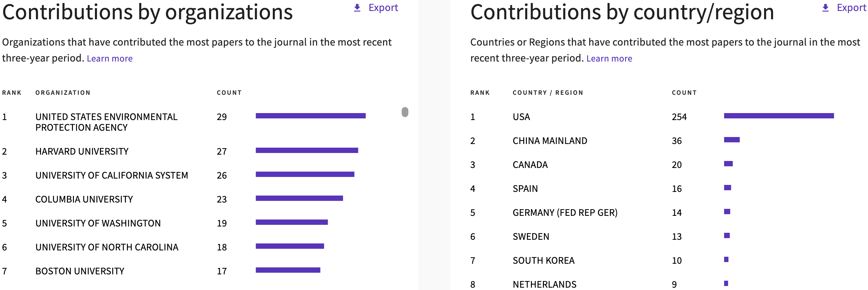
Task: Click Boston University entry
Action: 80,271
